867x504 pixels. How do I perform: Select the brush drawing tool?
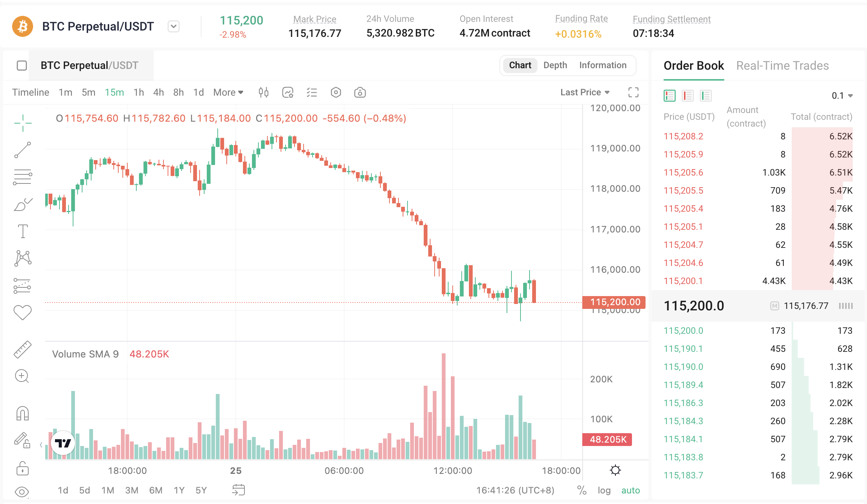(23, 205)
